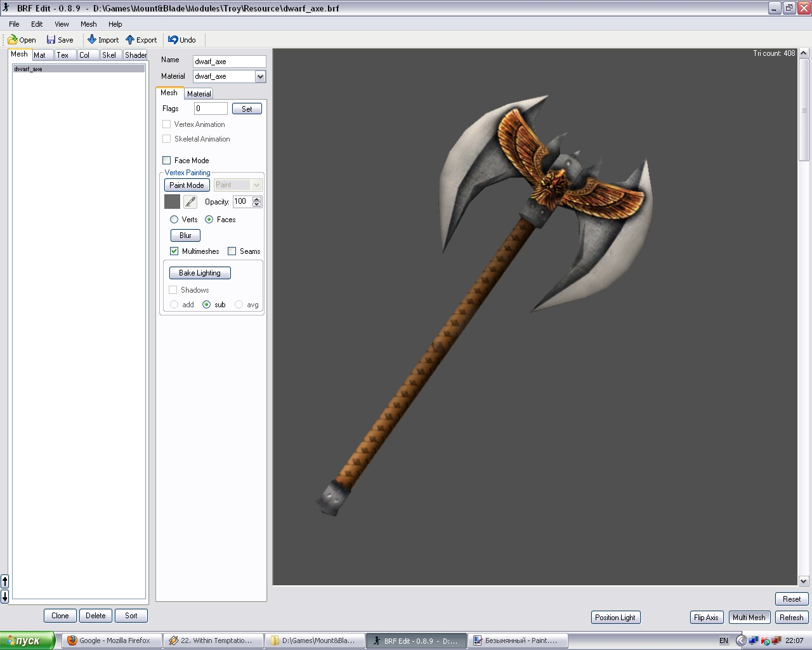Select the 'sub' radio option
The height and width of the screenshot is (650, 812).
point(207,305)
